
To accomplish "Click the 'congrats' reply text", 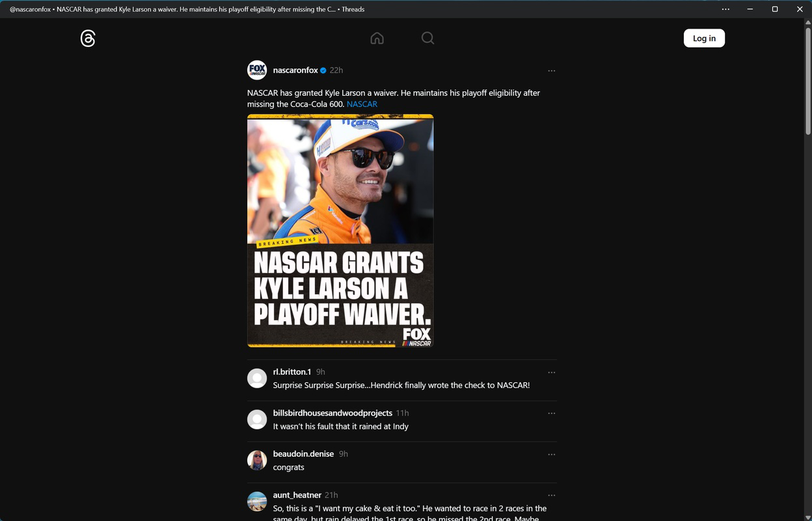I will click(x=289, y=468).
